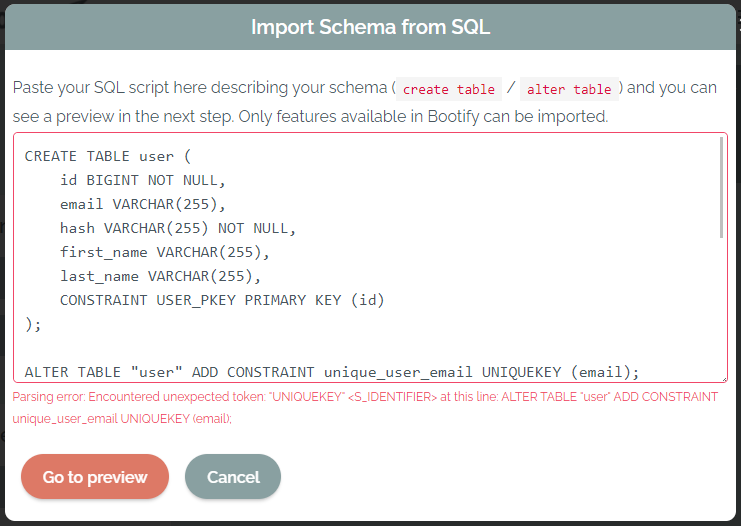Click the line 'CREATE TABLE user ('
Screen dimensions: 741x526
coord(108,156)
